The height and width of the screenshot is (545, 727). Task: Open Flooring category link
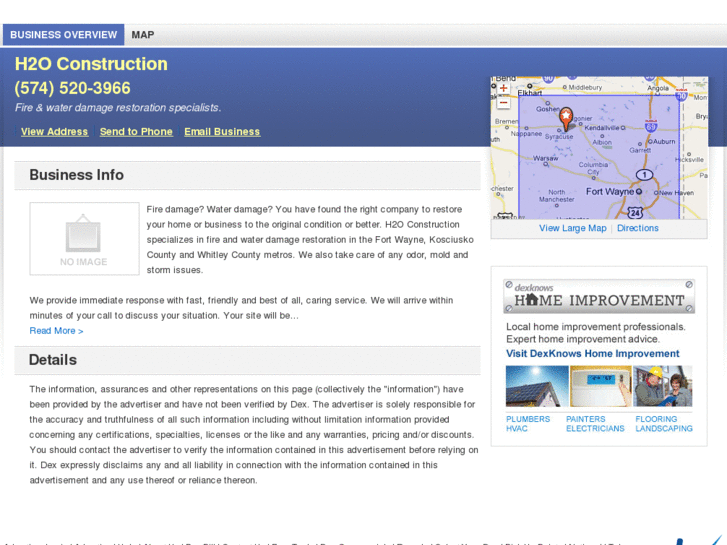point(656,419)
